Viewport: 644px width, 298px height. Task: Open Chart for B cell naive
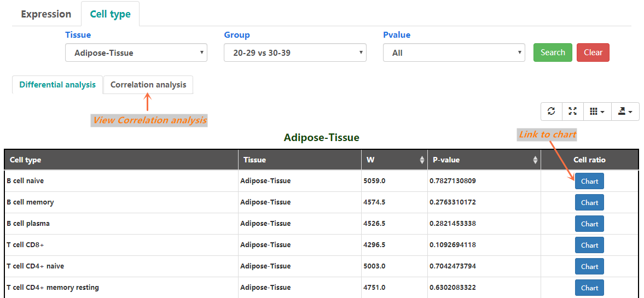[589, 181]
